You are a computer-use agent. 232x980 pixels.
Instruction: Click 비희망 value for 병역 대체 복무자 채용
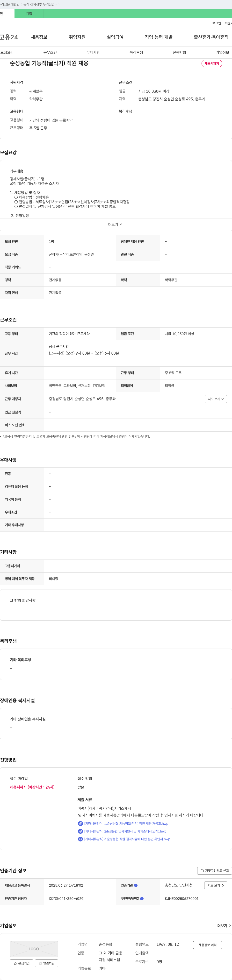(54, 579)
